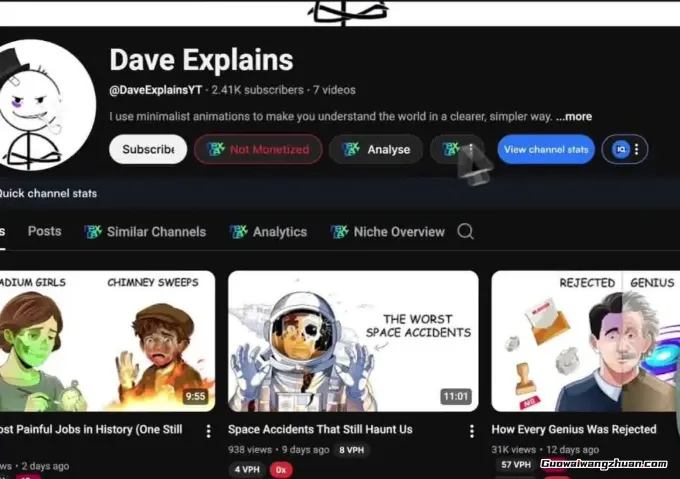Subscribe to Dave Explains channel

click(148, 149)
